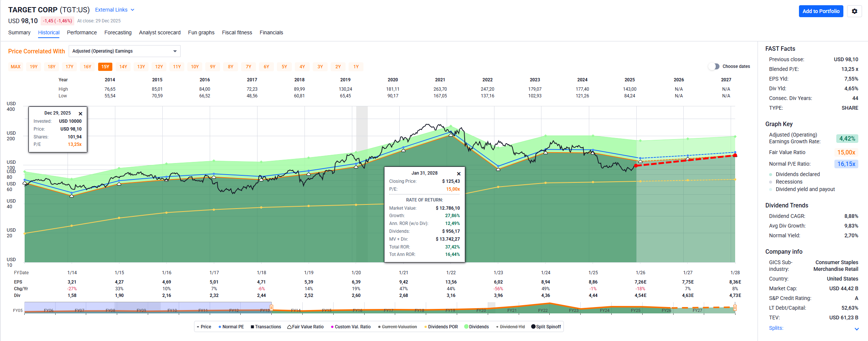The width and height of the screenshot is (868, 341).
Task: Grab the left handle of timeline range slider
Action: (x=272, y=308)
